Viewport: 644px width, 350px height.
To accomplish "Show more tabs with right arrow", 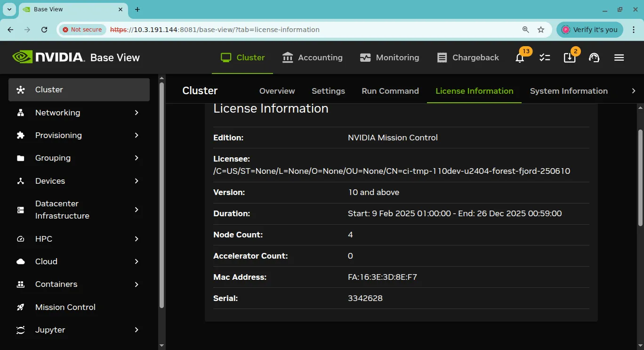I will pyautogui.click(x=634, y=91).
